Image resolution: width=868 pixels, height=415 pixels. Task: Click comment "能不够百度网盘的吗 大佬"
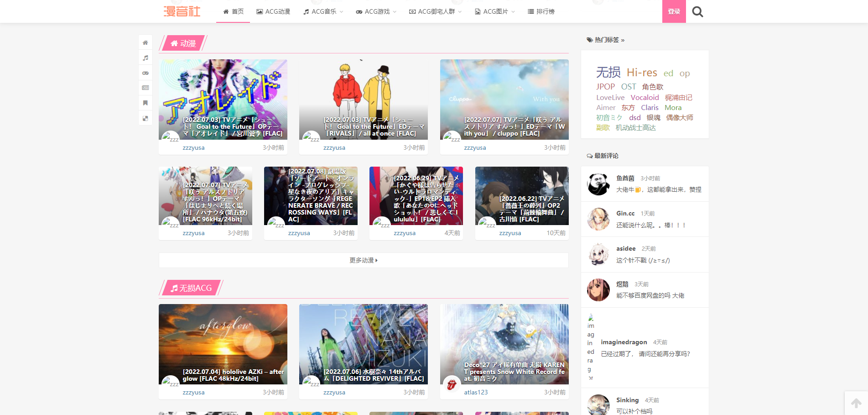click(x=650, y=295)
